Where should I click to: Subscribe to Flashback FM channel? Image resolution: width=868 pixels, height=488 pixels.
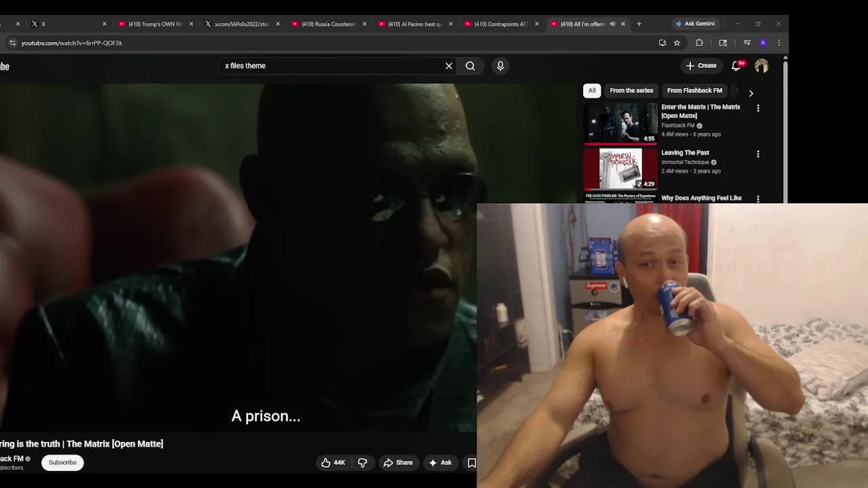[x=62, y=462]
